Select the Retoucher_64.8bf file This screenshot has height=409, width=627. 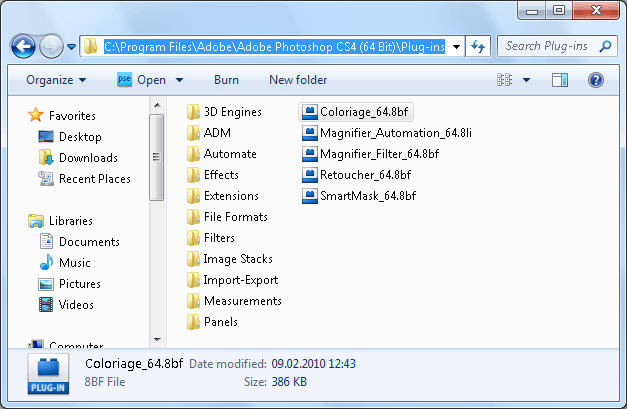tap(356, 175)
